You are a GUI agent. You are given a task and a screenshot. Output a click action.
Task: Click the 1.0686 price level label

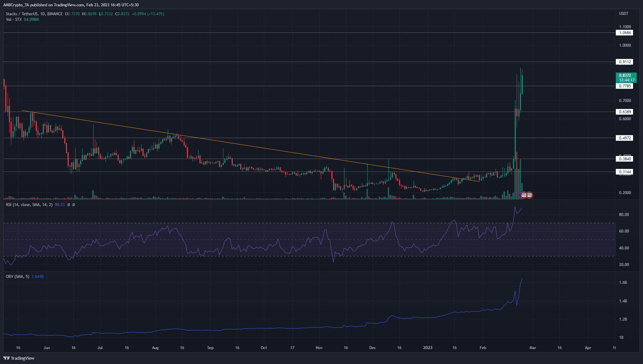(x=624, y=32)
